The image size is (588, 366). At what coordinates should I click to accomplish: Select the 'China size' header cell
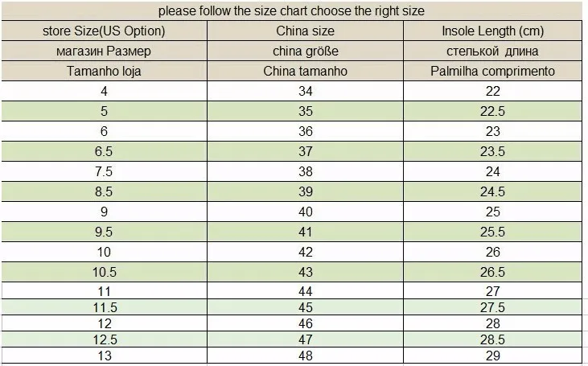pos(305,31)
